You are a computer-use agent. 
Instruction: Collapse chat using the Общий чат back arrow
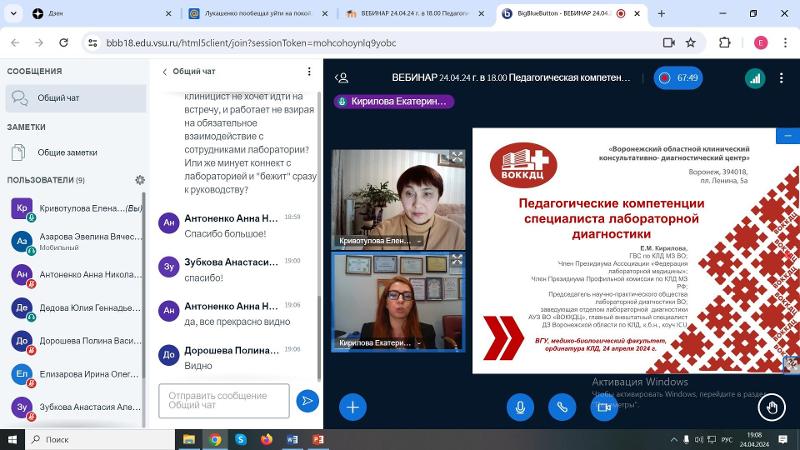pos(166,72)
